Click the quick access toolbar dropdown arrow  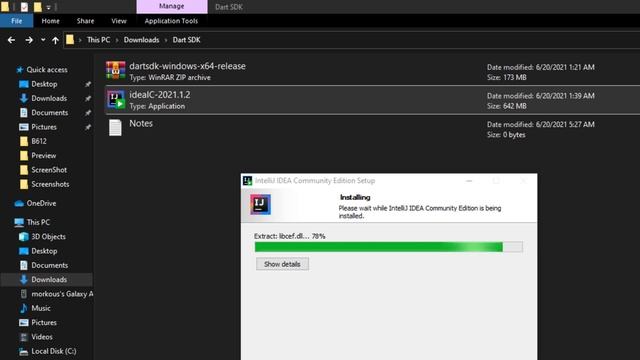click(x=49, y=7)
